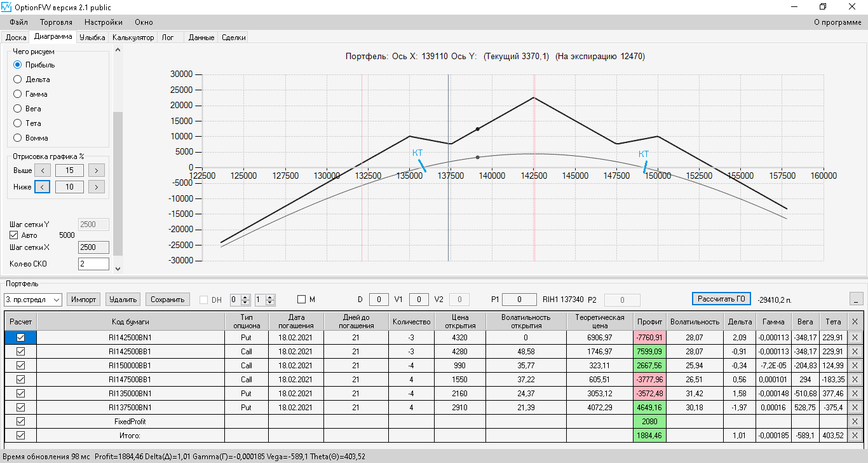Screen dimensions: 868x463
Task: Increase the "Ниже" drawing percent
Action: pos(96,187)
